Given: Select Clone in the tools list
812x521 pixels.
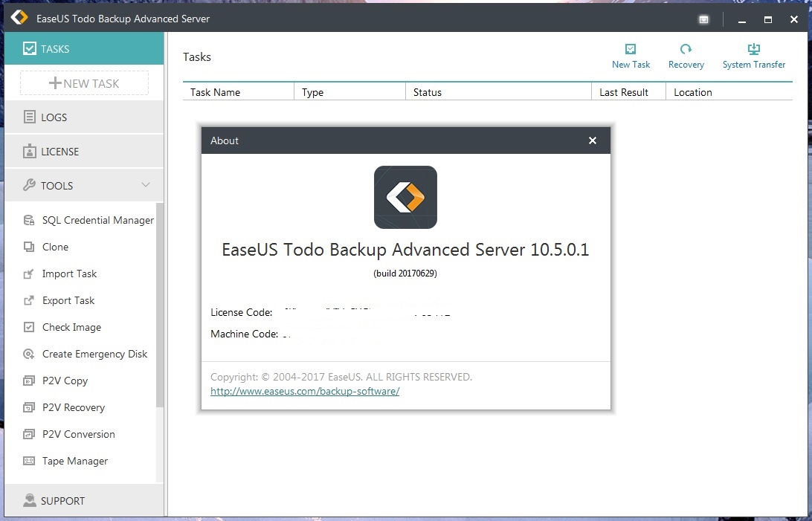Looking at the screenshot, I should (x=56, y=247).
